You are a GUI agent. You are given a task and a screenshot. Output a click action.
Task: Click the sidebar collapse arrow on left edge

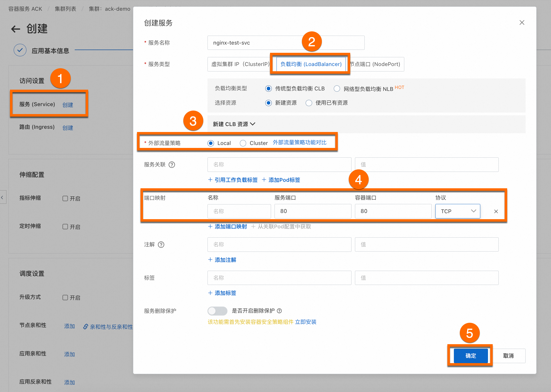tap(2, 197)
